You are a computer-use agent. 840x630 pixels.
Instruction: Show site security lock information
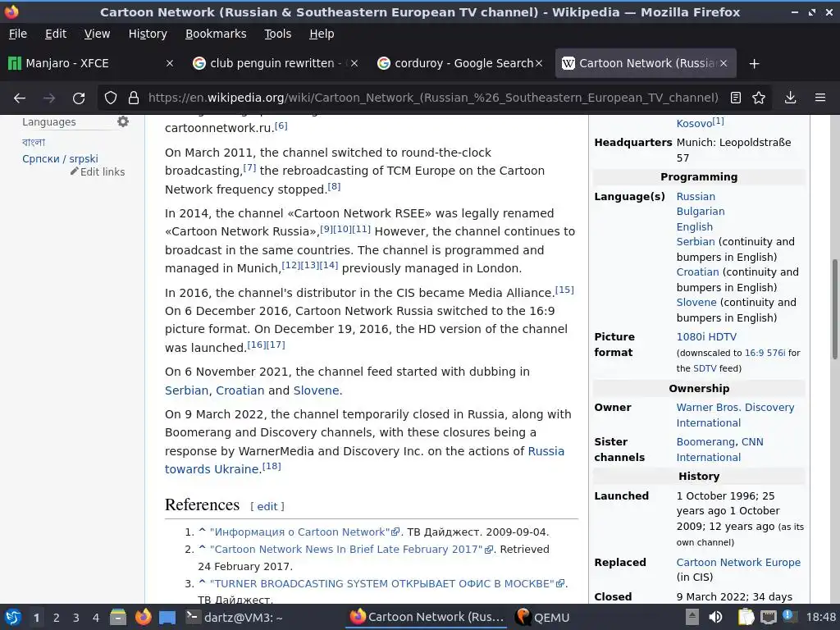click(x=134, y=98)
